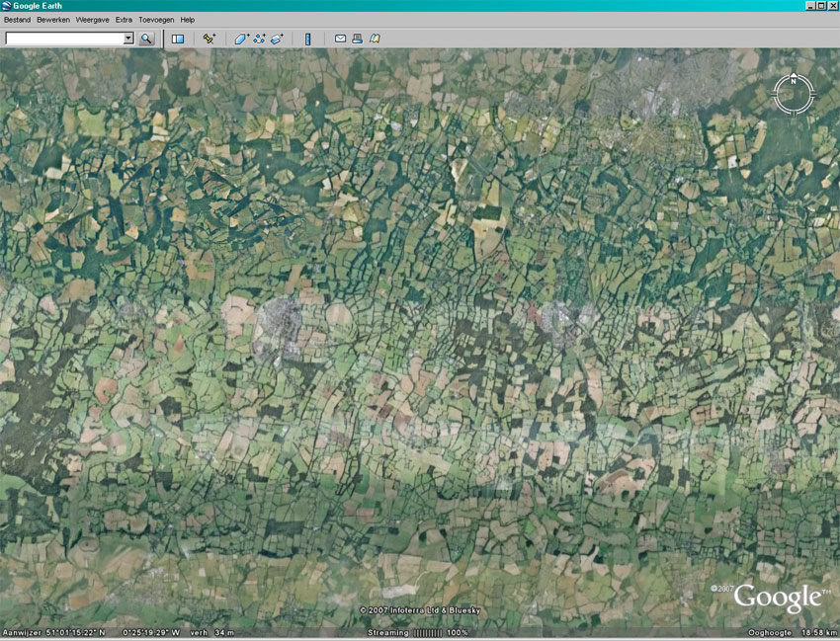This screenshot has height=641, width=840.
Task: Open the Weergave menu
Action: [92, 20]
